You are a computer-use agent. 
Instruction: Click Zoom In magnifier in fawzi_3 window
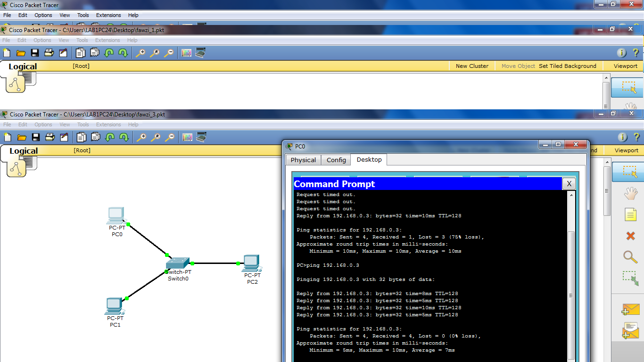tap(141, 137)
